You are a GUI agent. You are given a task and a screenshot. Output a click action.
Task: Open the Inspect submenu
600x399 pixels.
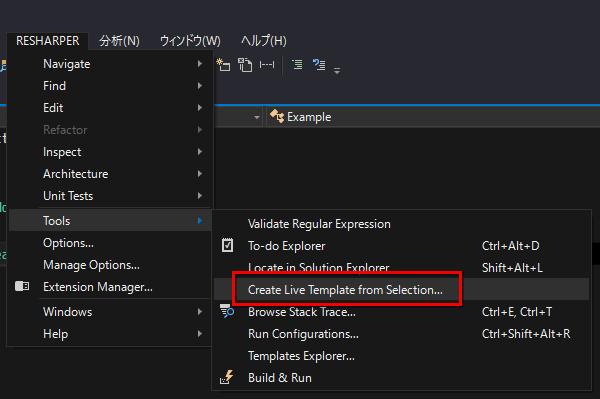(x=110, y=152)
